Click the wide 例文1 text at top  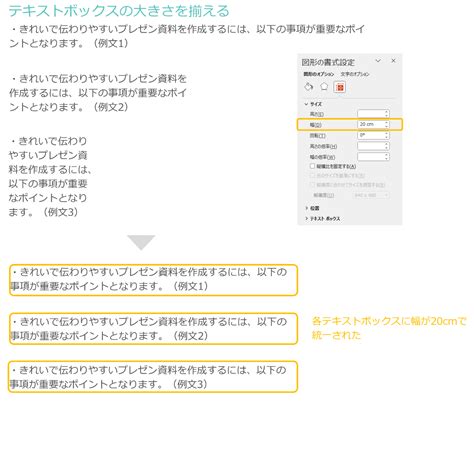187,36
